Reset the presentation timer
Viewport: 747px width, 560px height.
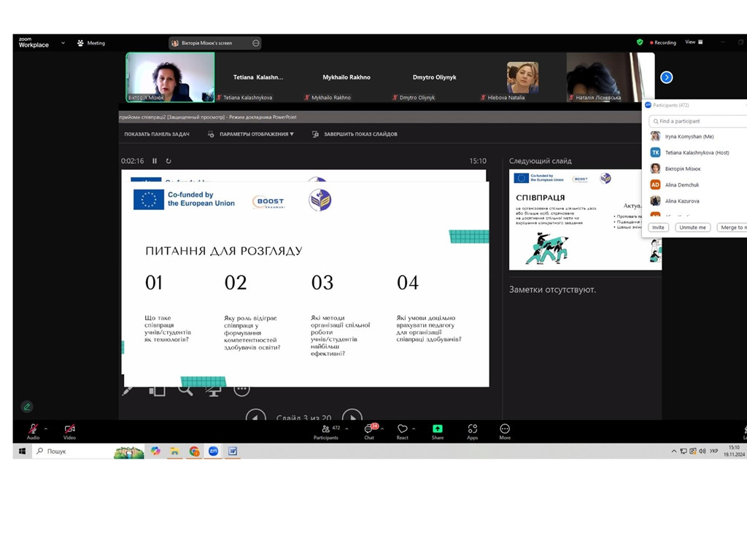[169, 161]
